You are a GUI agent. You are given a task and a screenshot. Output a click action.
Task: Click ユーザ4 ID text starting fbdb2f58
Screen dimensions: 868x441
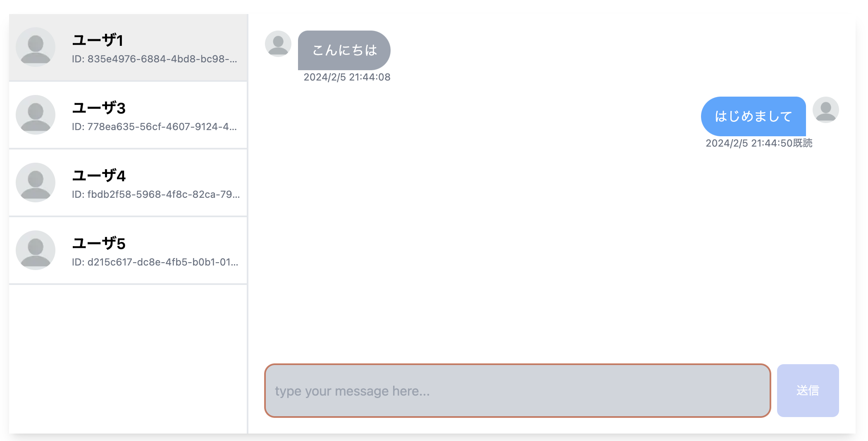156,194
